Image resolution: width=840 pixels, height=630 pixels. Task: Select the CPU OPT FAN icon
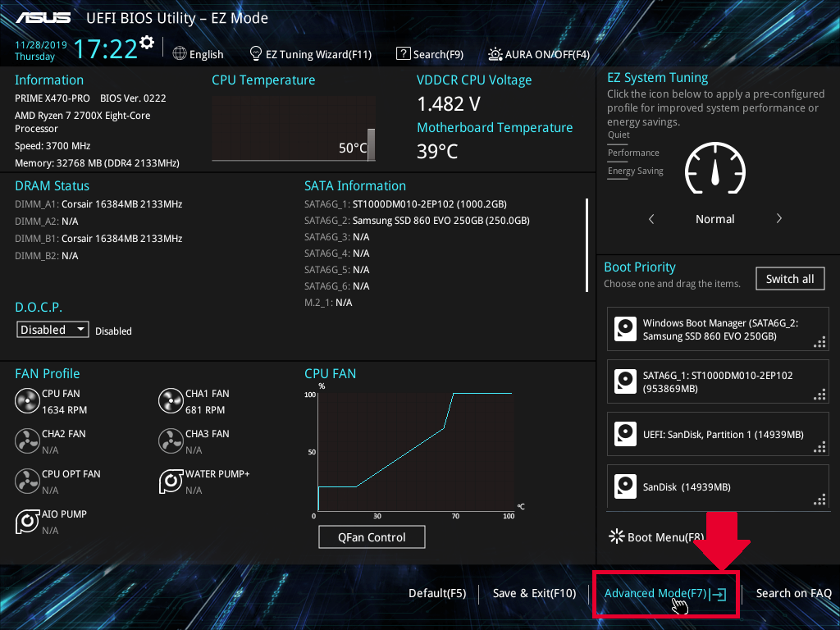[27, 482]
